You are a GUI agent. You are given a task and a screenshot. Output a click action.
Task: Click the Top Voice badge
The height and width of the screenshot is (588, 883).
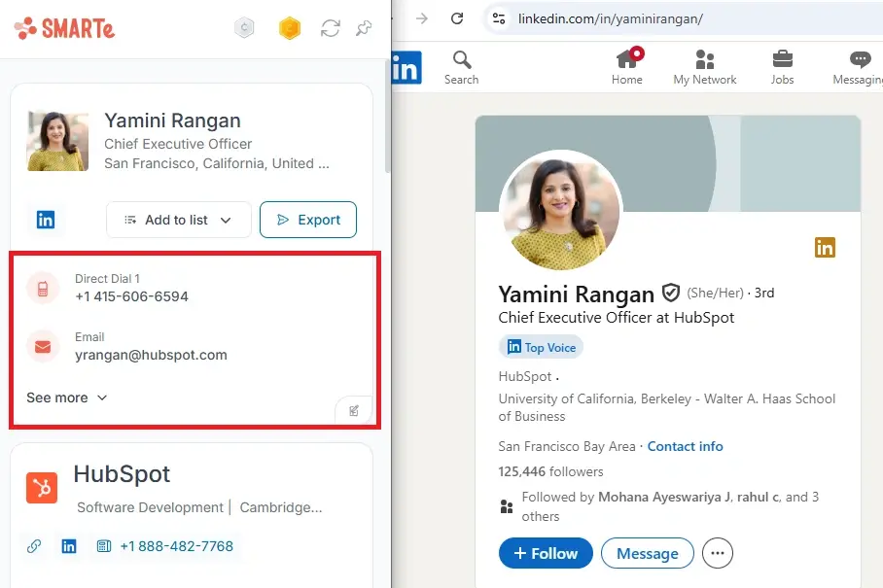pos(541,347)
